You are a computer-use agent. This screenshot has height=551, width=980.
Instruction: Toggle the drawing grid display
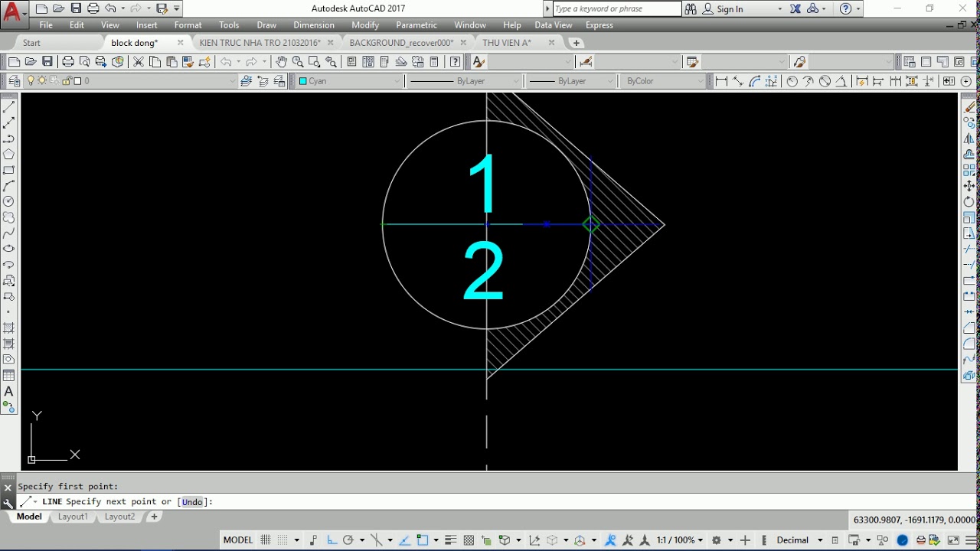[266, 540]
